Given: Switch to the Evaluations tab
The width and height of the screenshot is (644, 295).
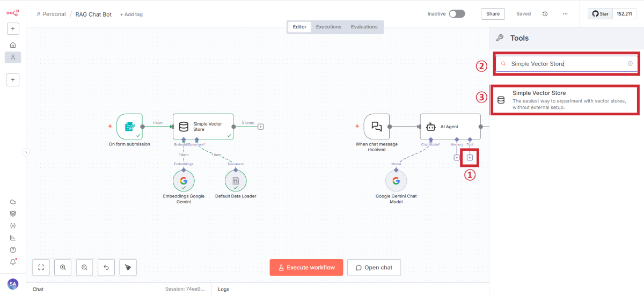Looking at the screenshot, I should 364,27.
